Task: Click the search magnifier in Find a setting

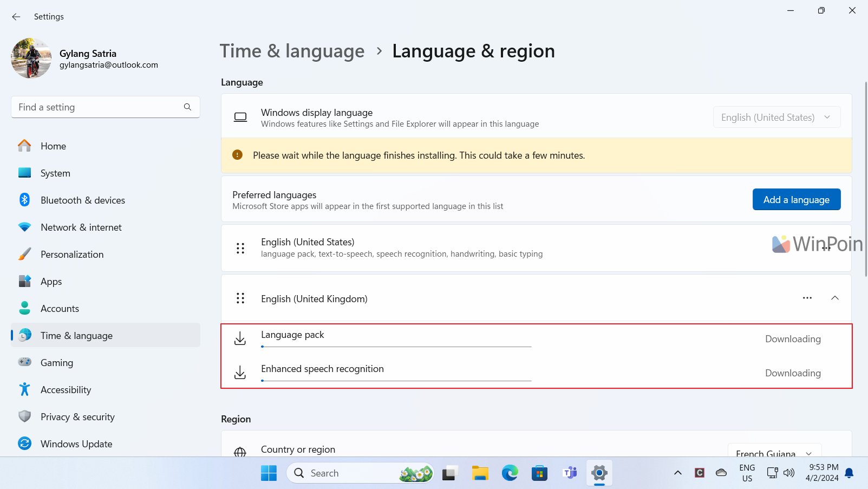Action: tap(187, 107)
